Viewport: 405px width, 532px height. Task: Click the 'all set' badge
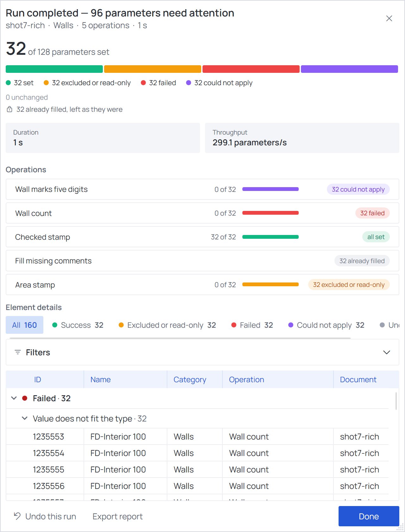point(376,237)
